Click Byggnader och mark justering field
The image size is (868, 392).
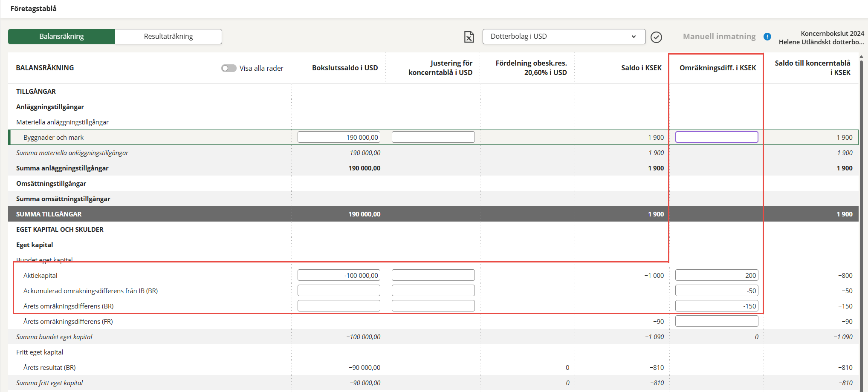click(433, 137)
